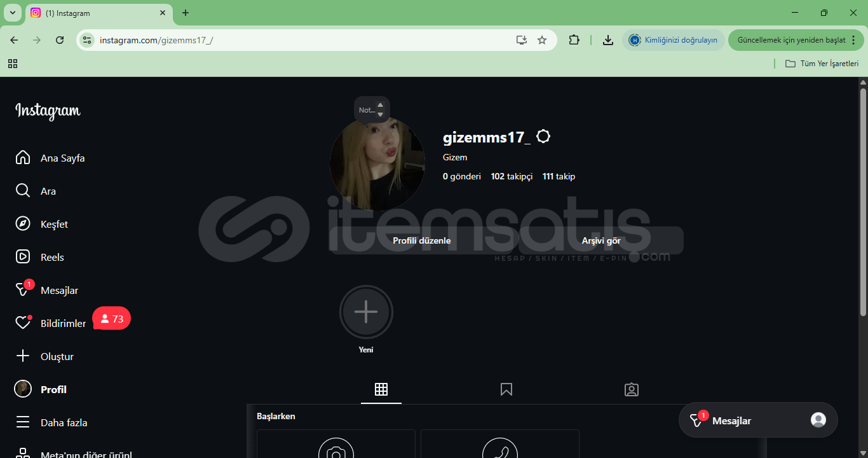This screenshot has width=868, height=458.
Task: Click the Profili düzenle button
Action: pos(422,240)
